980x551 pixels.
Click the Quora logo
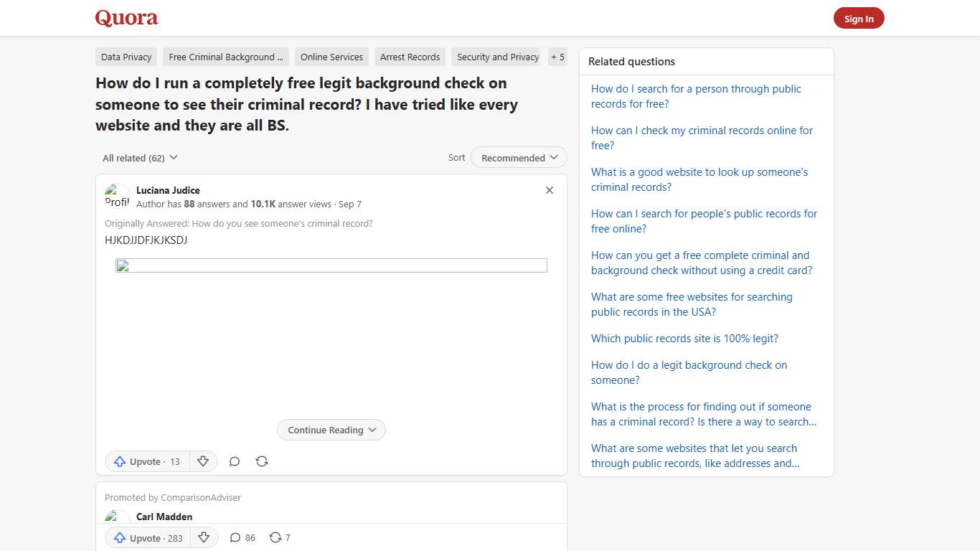click(x=126, y=18)
